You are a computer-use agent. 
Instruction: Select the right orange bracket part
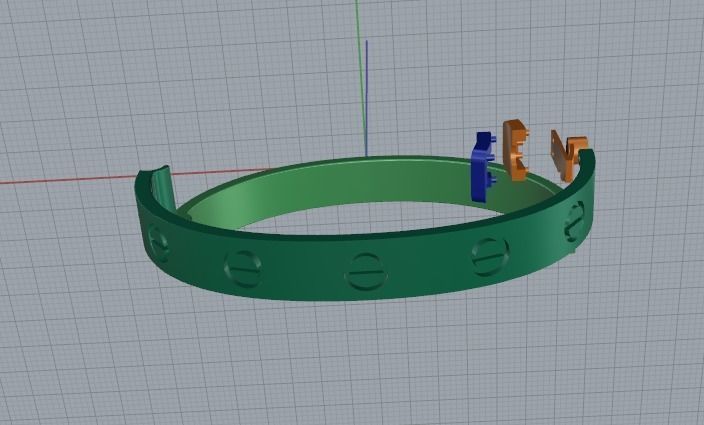(568, 155)
